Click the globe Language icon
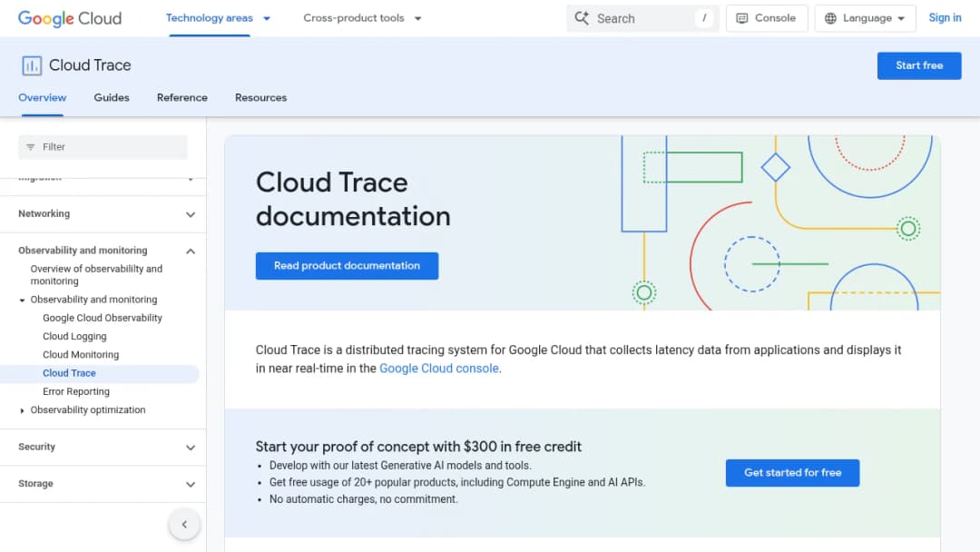Viewport: 980px width, 552px height. pyautogui.click(x=830, y=18)
